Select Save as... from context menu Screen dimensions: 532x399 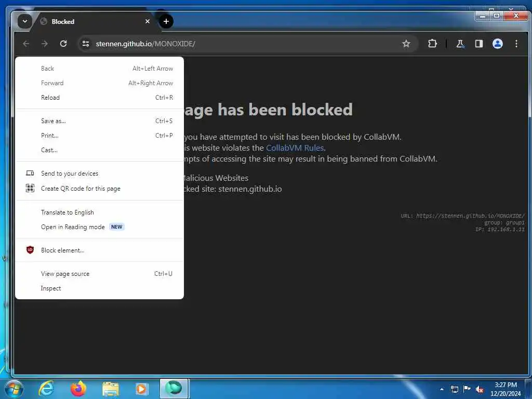(99, 121)
